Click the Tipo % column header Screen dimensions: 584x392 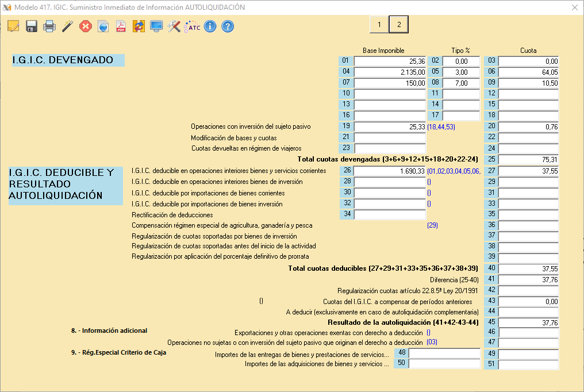coord(461,50)
